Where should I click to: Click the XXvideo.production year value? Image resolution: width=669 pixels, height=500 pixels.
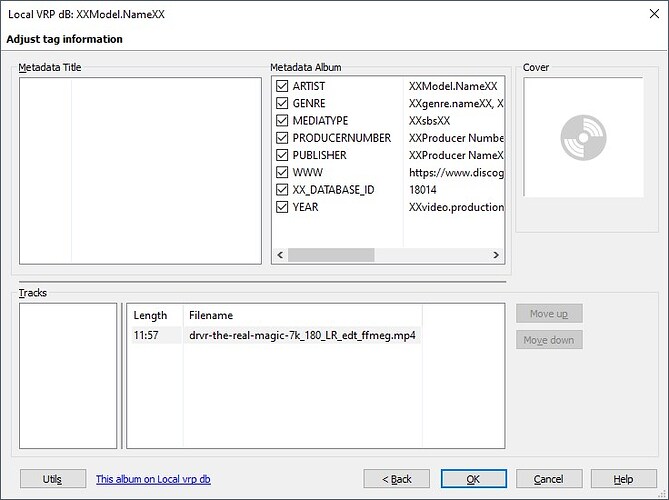pyautogui.click(x=456, y=207)
